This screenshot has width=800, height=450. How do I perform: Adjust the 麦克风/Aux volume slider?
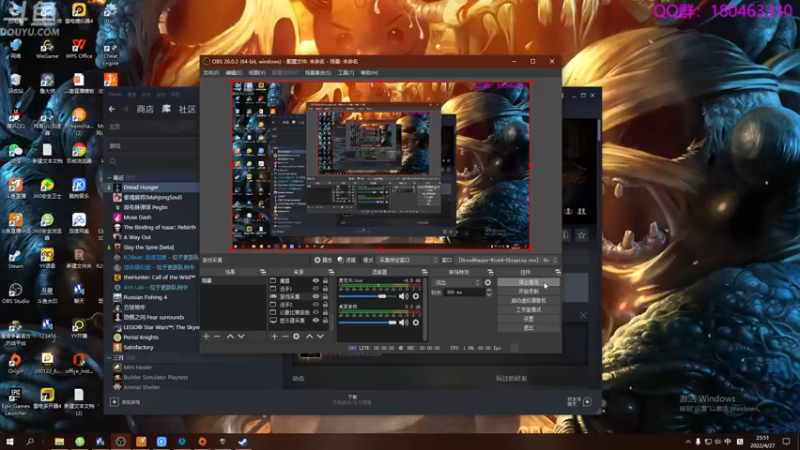(x=367, y=296)
